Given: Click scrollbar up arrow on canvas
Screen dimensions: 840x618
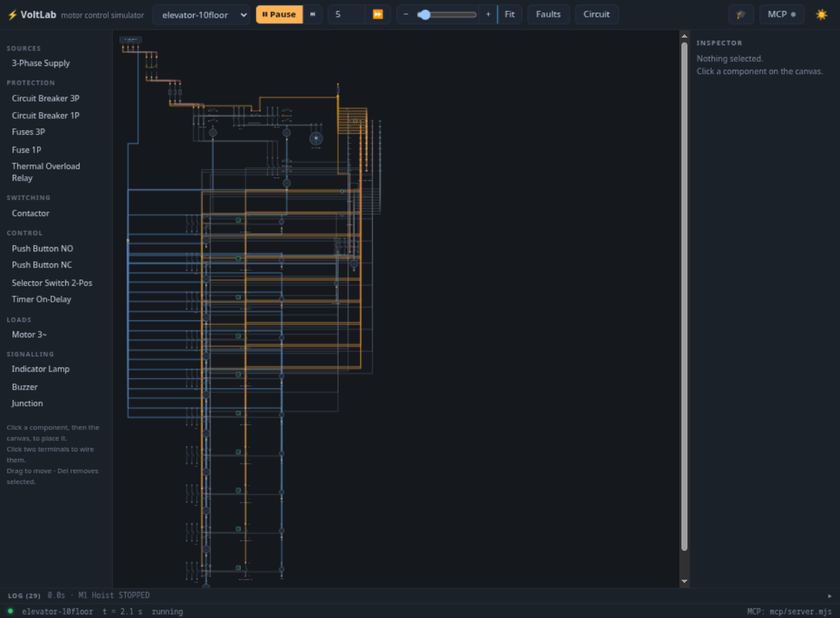Looking at the screenshot, I should [x=684, y=36].
